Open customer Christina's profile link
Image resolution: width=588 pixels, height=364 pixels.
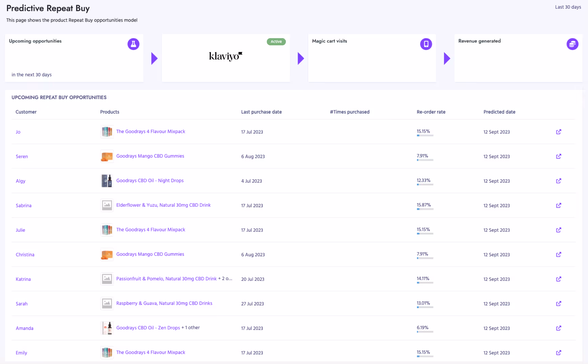click(x=25, y=254)
